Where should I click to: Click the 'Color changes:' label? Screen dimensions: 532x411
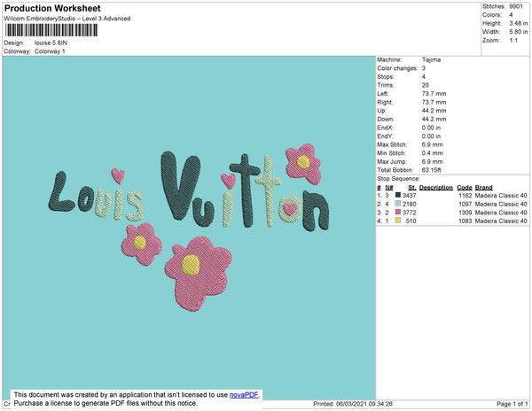(x=397, y=68)
